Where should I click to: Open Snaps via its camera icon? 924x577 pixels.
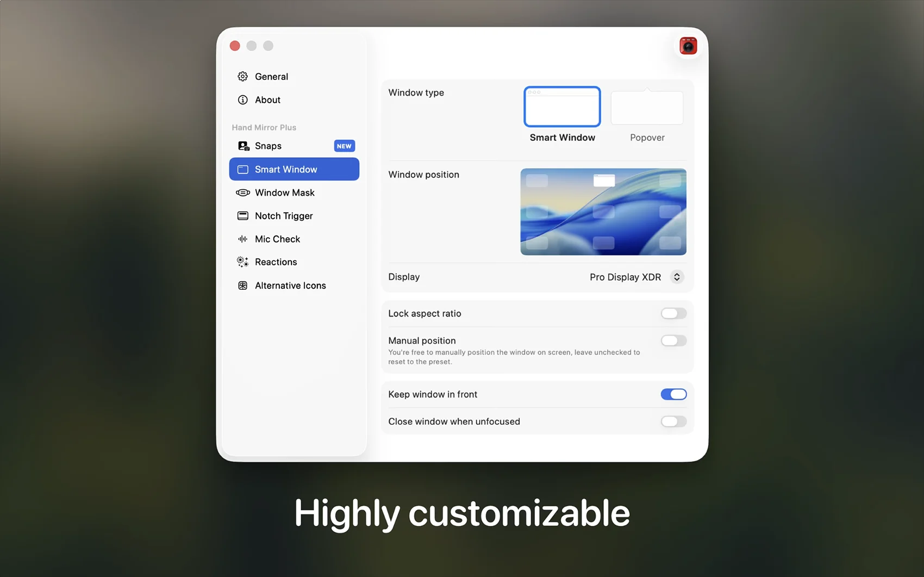243,146
